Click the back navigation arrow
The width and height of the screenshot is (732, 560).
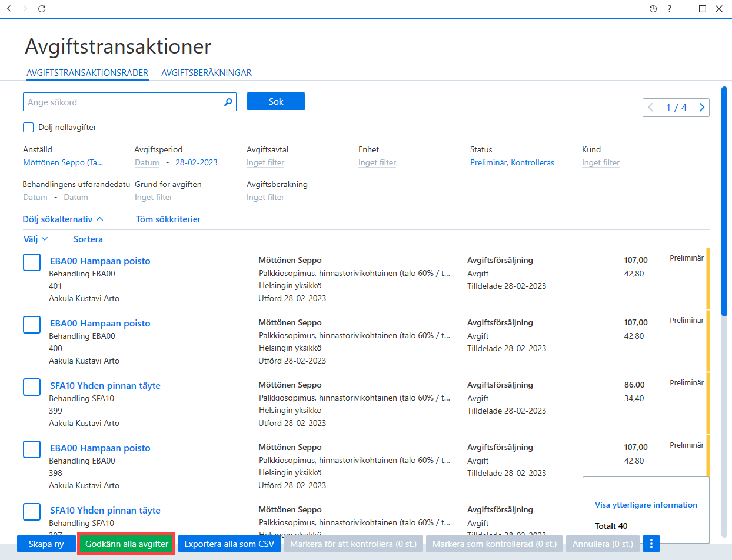(8, 9)
